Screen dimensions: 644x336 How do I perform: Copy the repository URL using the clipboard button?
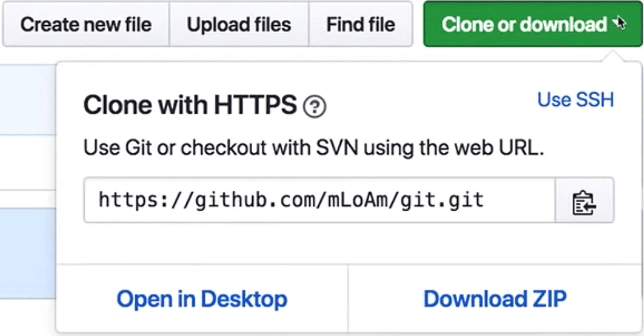coord(584,200)
